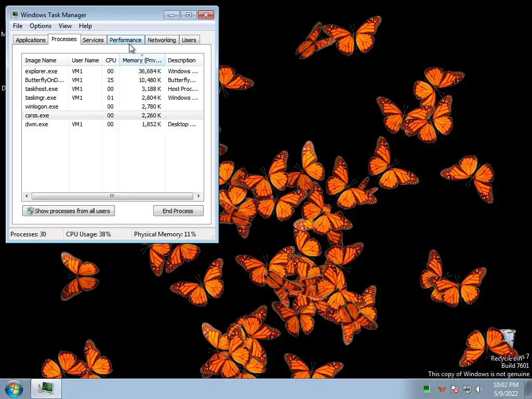Click the Desktop ... description for dwm.exe

click(x=182, y=124)
